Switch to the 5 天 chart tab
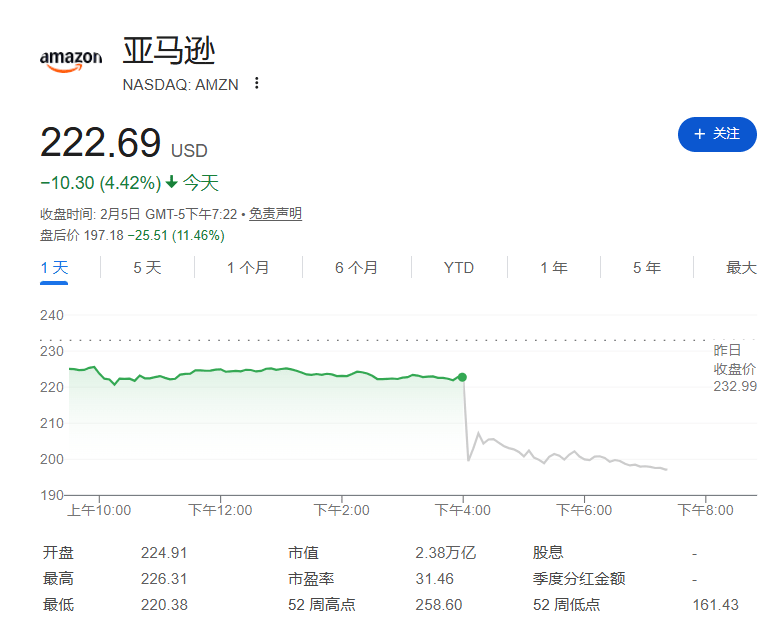771x629 pixels. point(147,267)
